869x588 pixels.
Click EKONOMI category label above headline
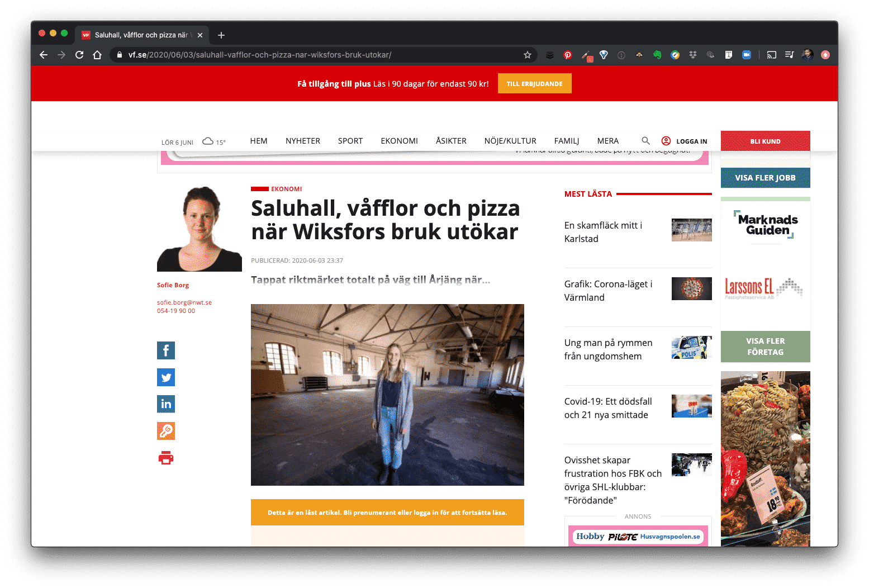coord(286,189)
